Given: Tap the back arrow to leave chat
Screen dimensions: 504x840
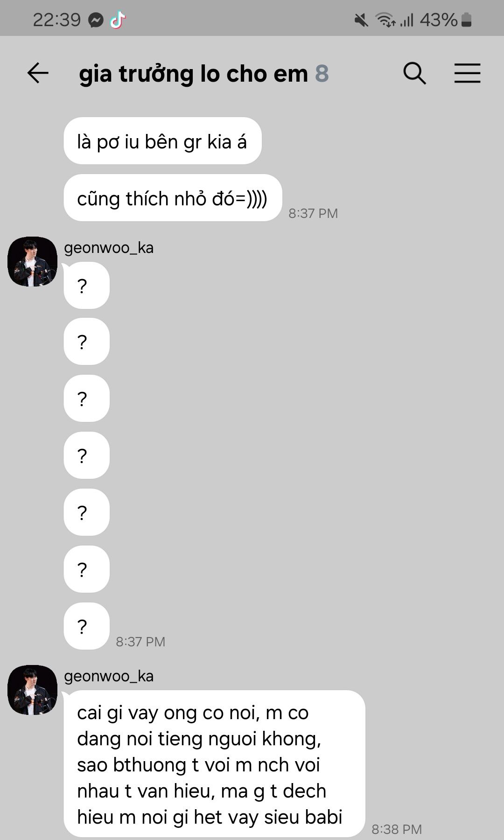Looking at the screenshot, I should 38,73.
